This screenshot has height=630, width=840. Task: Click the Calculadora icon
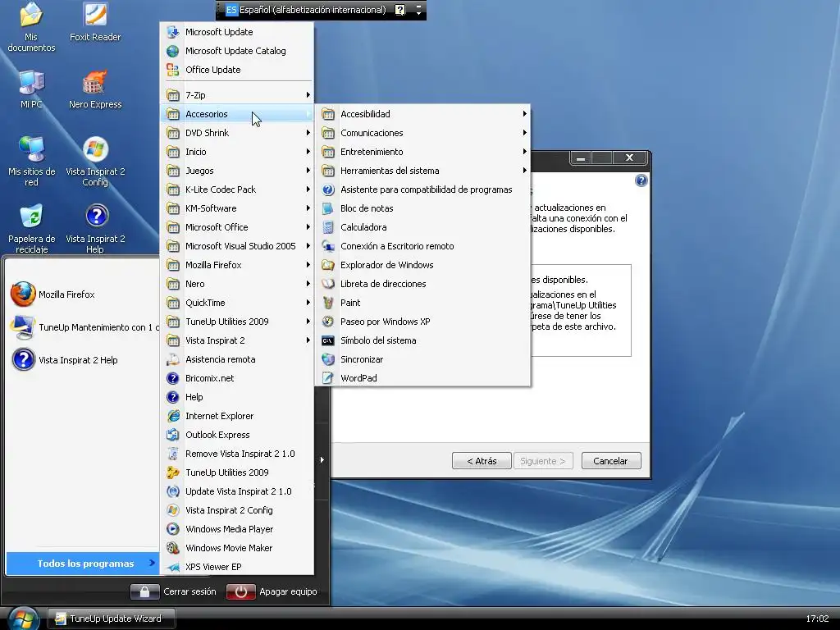coord(328,227)
